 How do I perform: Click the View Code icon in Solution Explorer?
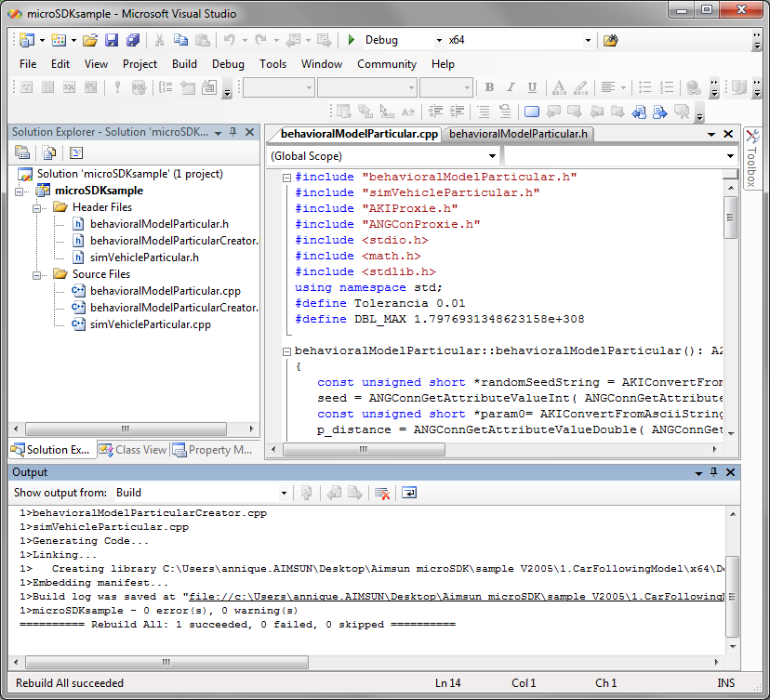point(76,152)
